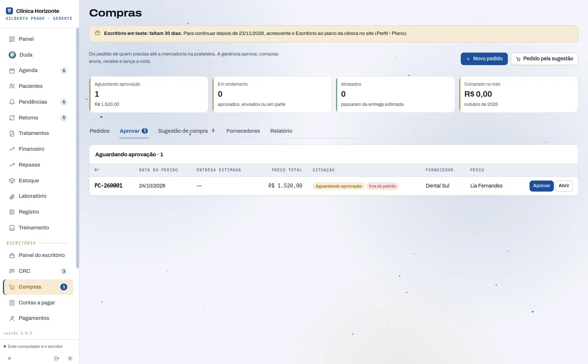Switch to the Pedidos tab
Screen dimensions: 588x364
point(100,131)
